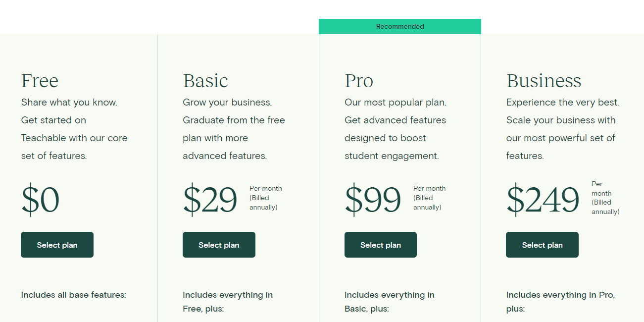Select the Pro plan button
Image resolution: width=644 pixels, height=322 pixels.
coord(381,245)
